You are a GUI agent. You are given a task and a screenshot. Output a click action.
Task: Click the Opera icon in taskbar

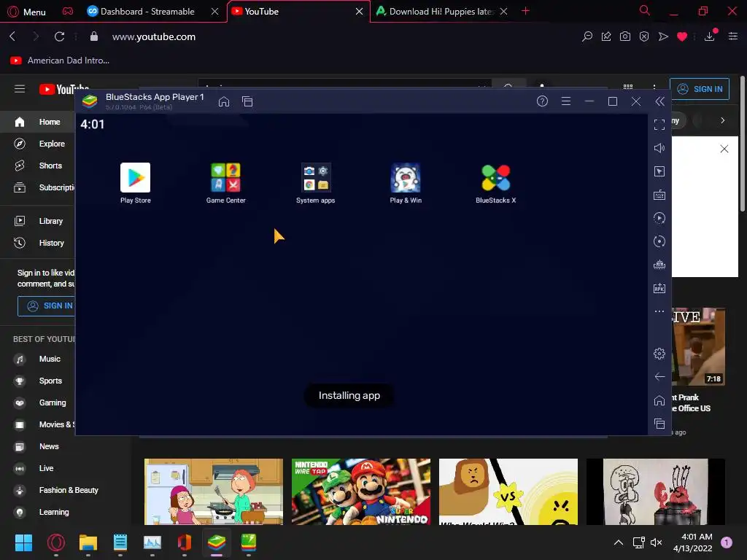click(55, 542)
